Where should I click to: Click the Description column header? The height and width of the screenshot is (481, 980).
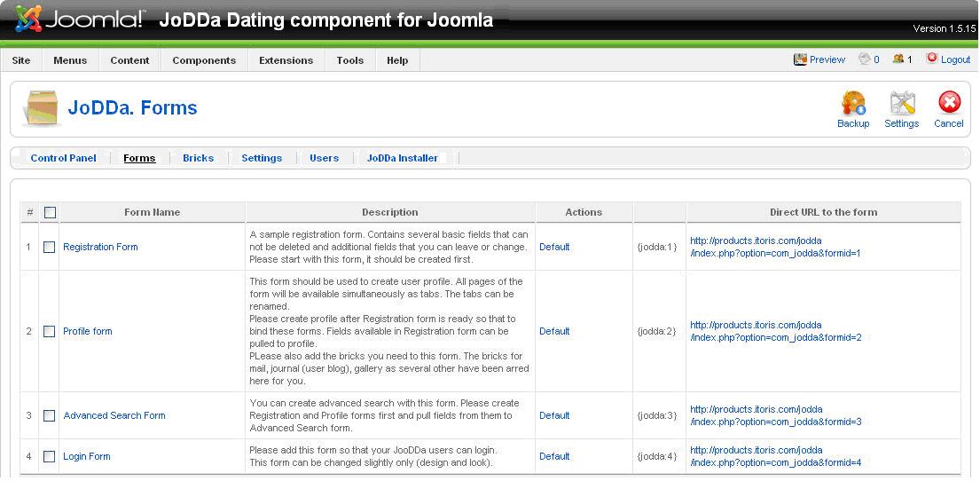pos(390,213)
